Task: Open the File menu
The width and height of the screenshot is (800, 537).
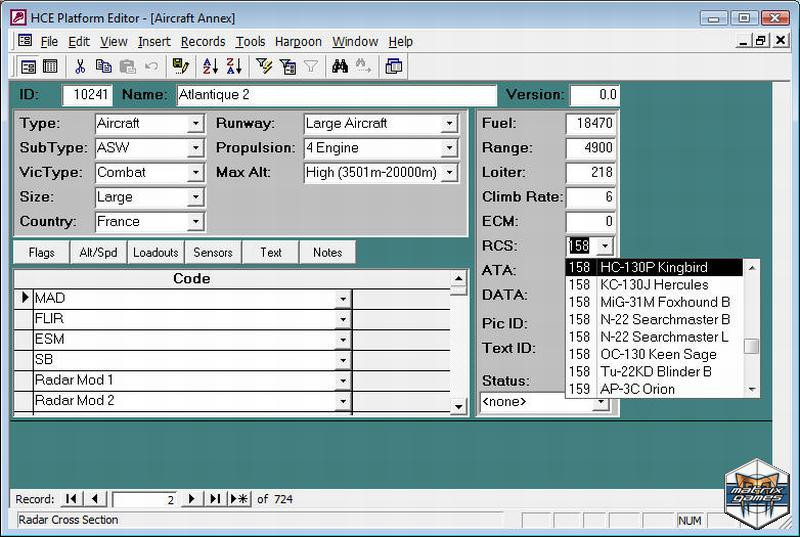Action: pyautogui.click(x=49, y=41)
